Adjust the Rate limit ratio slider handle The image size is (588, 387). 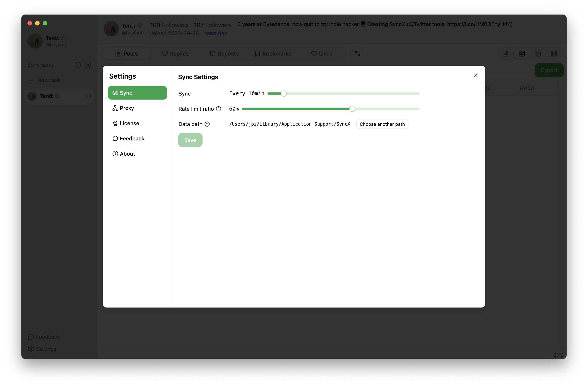point(352,109)
